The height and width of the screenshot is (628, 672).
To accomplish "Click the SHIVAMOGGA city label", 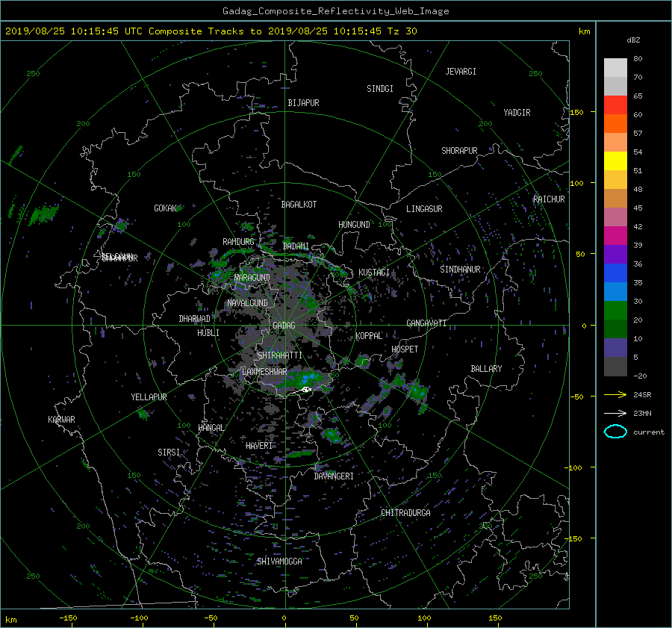I will coord(279,561).
